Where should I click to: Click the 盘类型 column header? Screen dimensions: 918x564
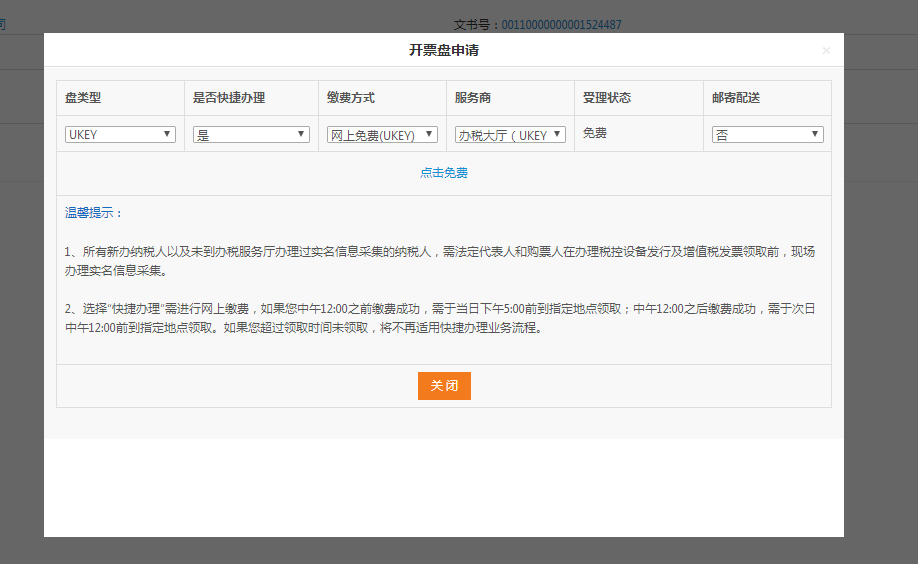pos(83,98)
